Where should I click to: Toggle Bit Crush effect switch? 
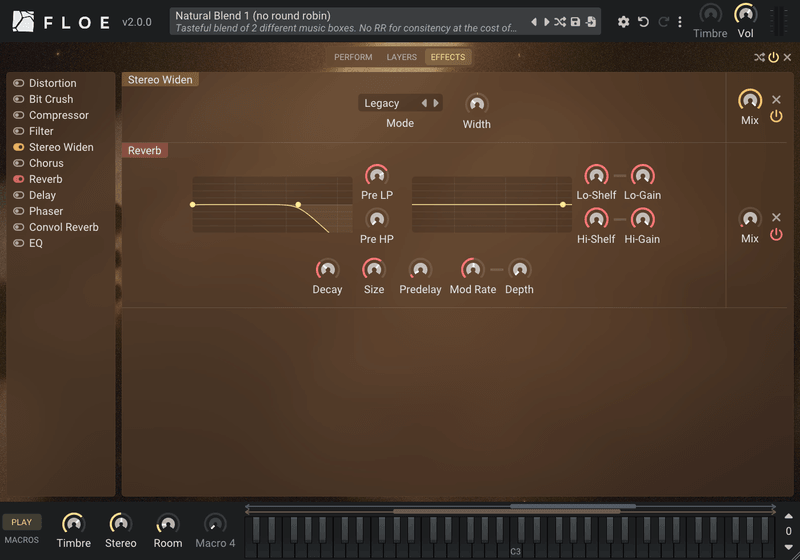pos(19,99)
